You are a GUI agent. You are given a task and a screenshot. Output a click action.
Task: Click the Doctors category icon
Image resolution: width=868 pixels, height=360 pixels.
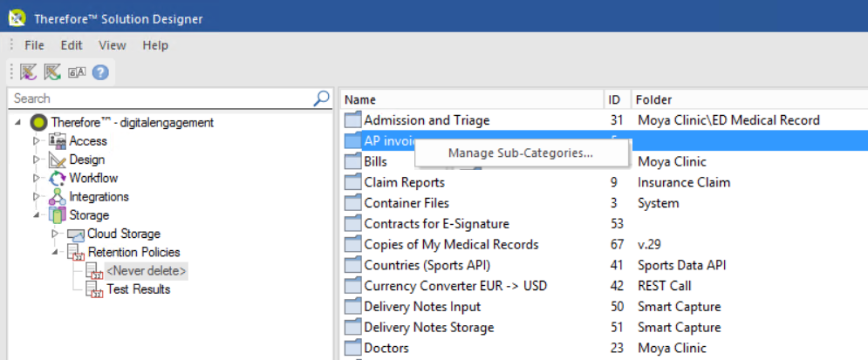352,348
